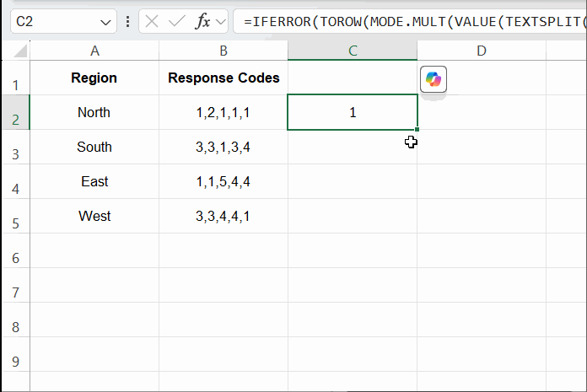Select all cells using the corner triangle
The image size is (587, 392).
(x=20, y=51)
